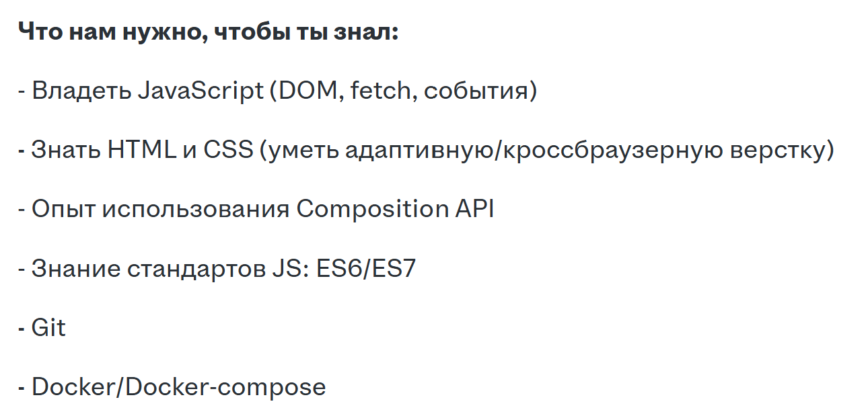Click the "Git" list item
Screen dimensions: 868x414
48,328
